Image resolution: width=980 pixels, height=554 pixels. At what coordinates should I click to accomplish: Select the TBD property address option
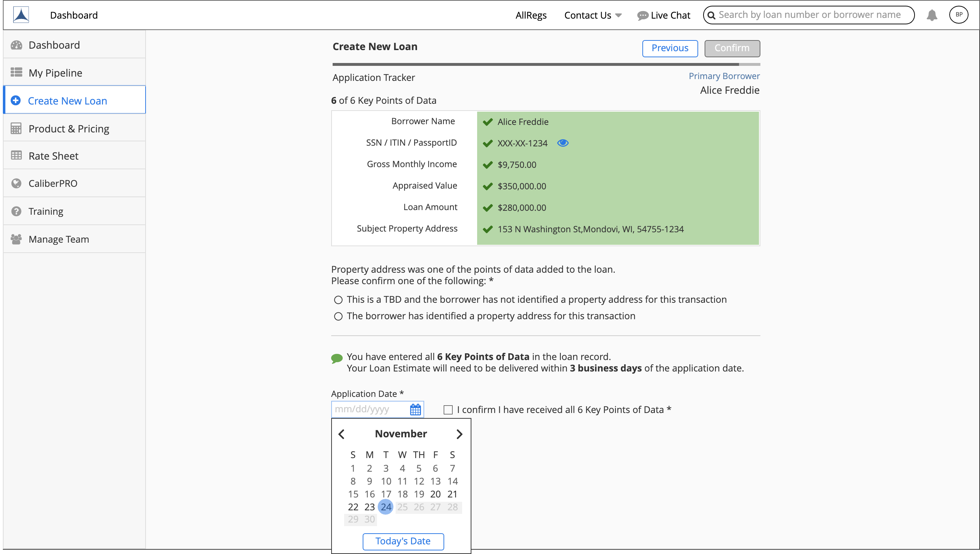338,300
